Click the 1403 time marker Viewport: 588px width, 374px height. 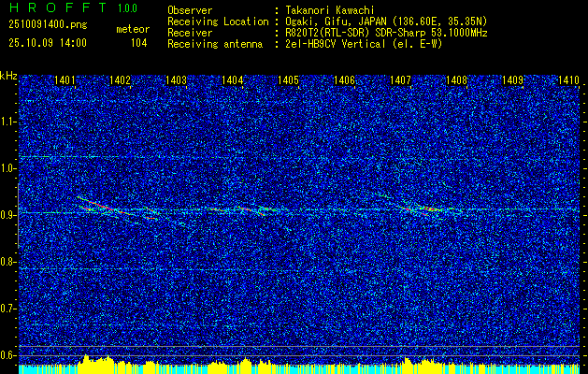177,80
